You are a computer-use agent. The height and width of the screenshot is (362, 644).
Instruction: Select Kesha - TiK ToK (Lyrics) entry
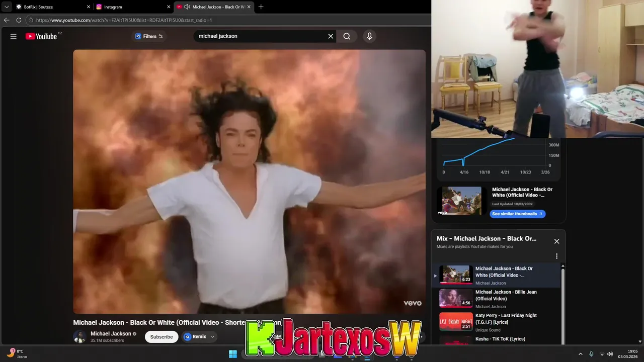click(496, 339)
